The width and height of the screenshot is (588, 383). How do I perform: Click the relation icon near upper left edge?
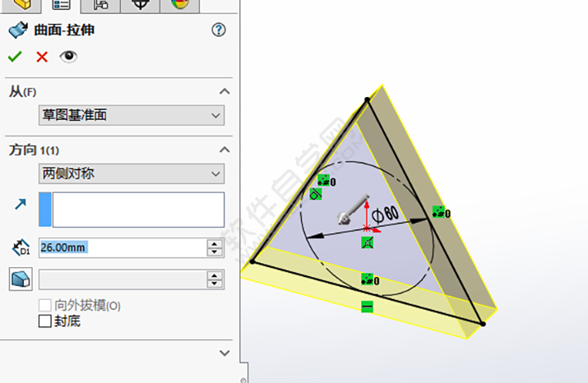(323, 180)
